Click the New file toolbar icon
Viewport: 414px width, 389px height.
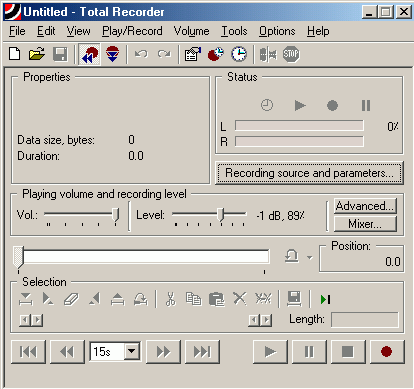pyautogui.click(x=14, y=54)
